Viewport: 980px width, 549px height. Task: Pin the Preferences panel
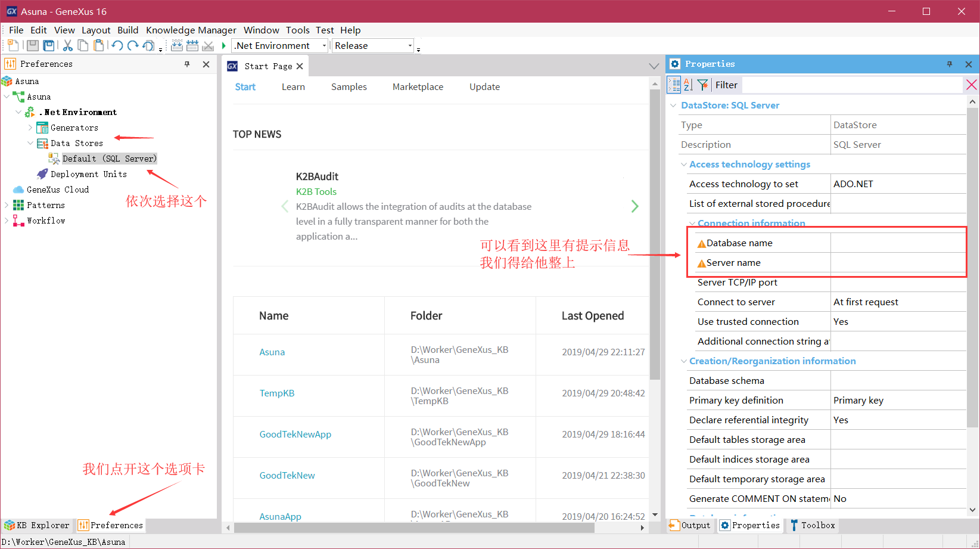187,64
